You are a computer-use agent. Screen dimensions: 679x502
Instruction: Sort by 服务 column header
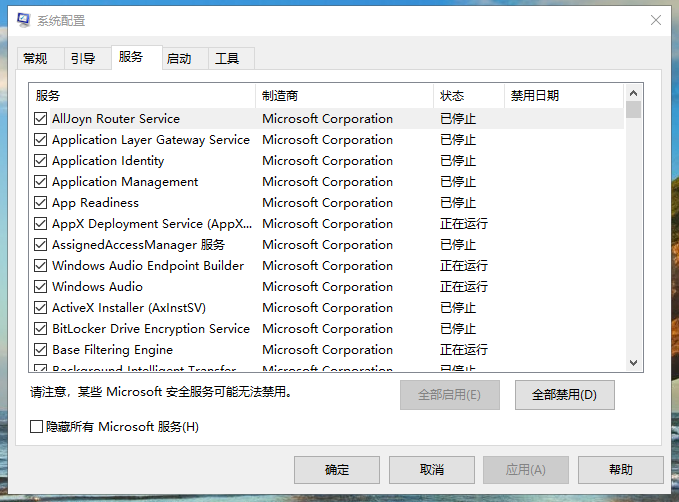pos(142,96)
